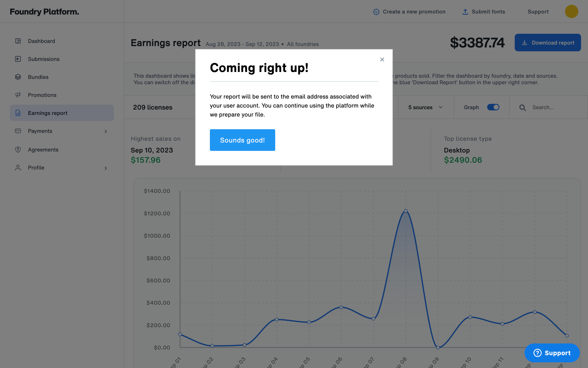Image resolution: width=588 pixels, height=368 pixels.
Task: Click Create a new promotion link
Action: pyautogui.click(x=409, y=12)
